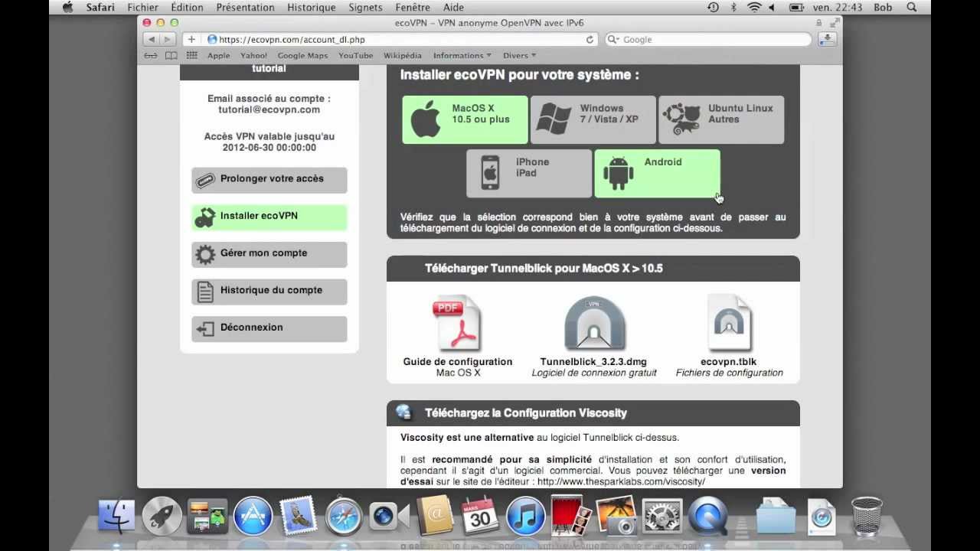Image resolution: width=980 pixels, height=551 pixels.
Task: Open the Trash in Dock
Action: 867,516
